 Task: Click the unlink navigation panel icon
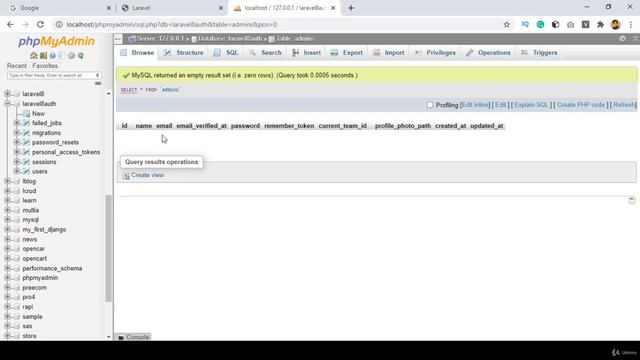tap(98, 83)
